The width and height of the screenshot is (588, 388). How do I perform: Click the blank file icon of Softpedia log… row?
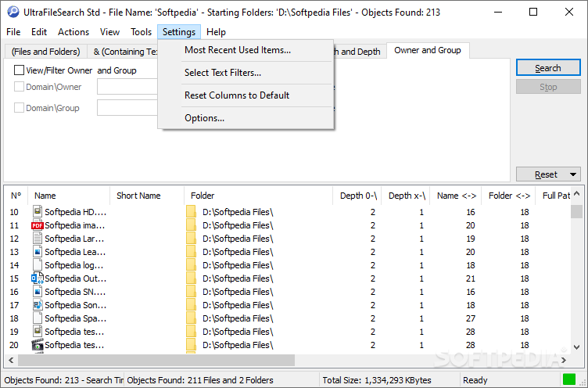click(37, 265)
